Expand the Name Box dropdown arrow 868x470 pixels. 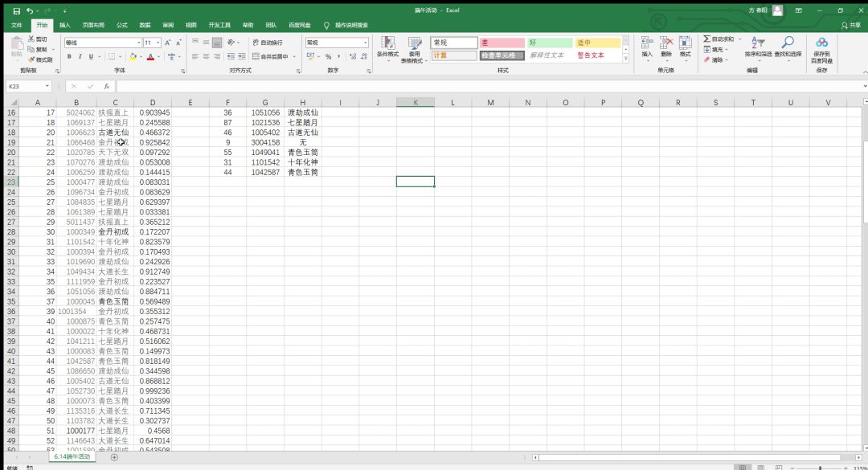tap(47, 86)
